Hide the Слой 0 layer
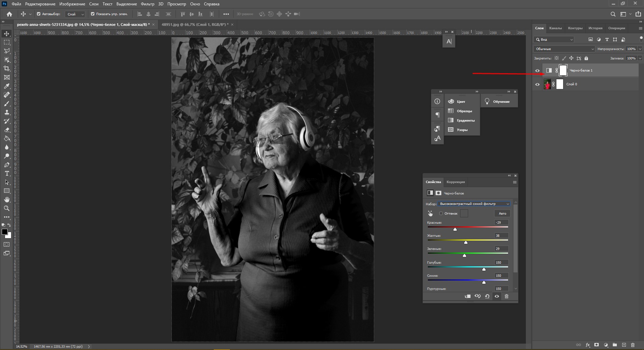The image size is (644, 350). (x=537, y=84)
